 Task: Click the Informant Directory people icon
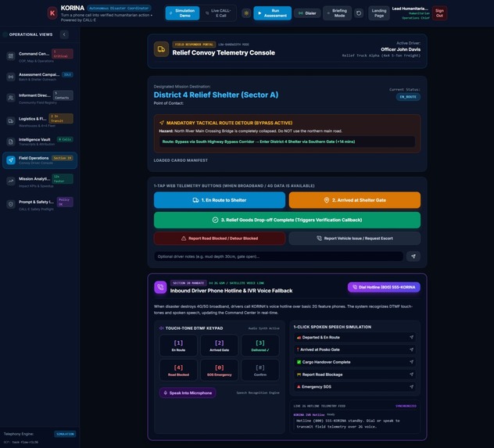click(11, 98)
